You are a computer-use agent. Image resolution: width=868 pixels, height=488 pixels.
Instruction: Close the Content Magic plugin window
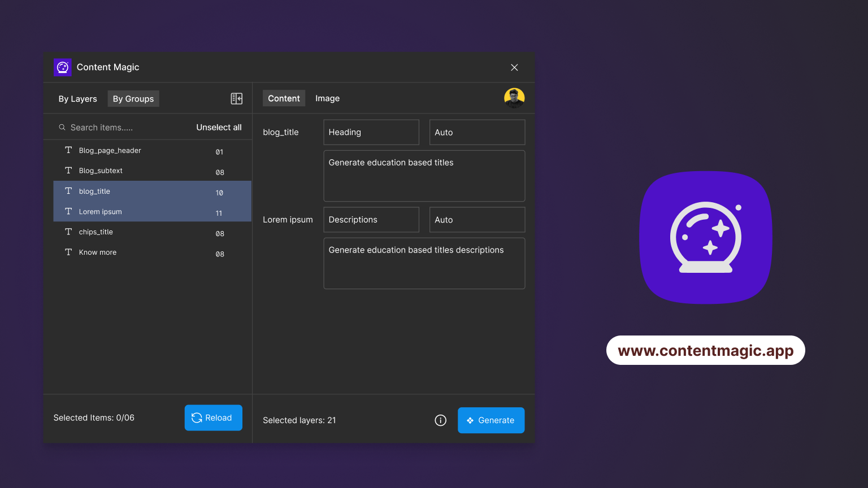click(x=514, y=67)
